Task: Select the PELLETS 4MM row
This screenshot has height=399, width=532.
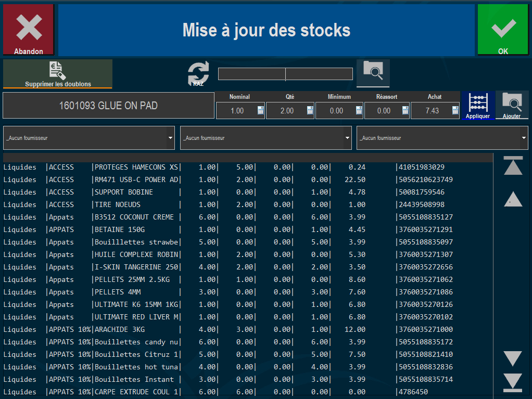Action: point(248,292)
